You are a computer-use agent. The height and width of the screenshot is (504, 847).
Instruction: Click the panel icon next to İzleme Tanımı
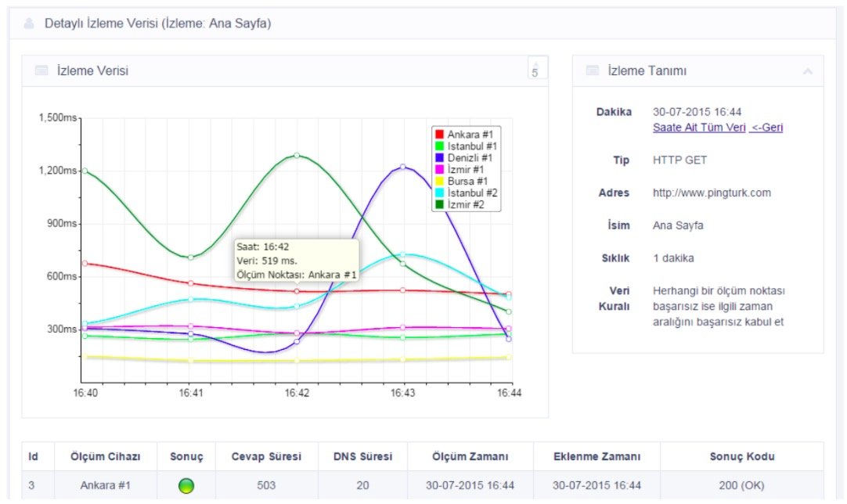(x=593, y=71)
